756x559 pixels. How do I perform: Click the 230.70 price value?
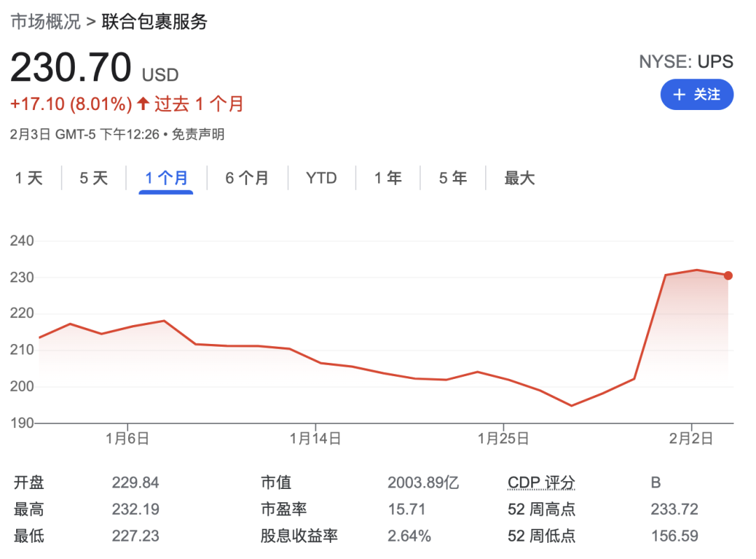point(71,67)
